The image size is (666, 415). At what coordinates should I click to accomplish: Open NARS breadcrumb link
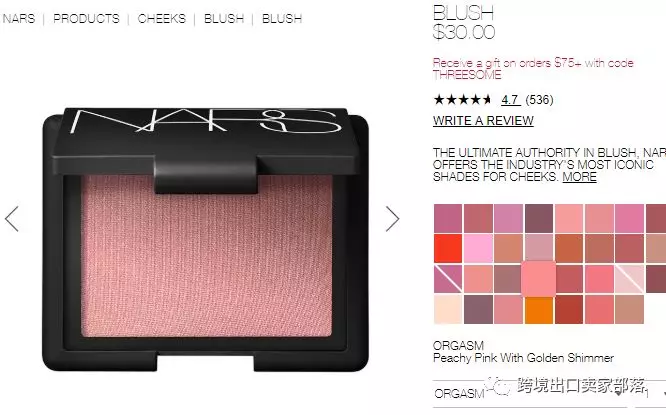click(x=19, y=19)
